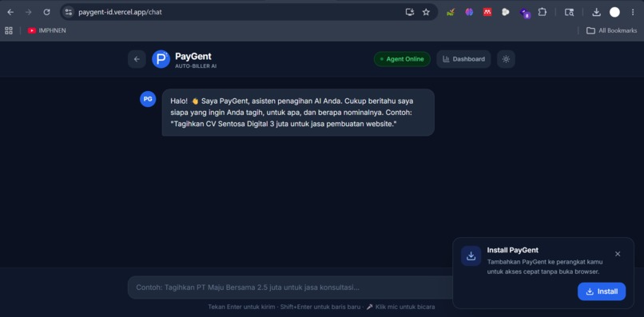The height and width of the screenshot is (317, 644).
Task: Open the red extension icon
Action: (x=487, y=12)
